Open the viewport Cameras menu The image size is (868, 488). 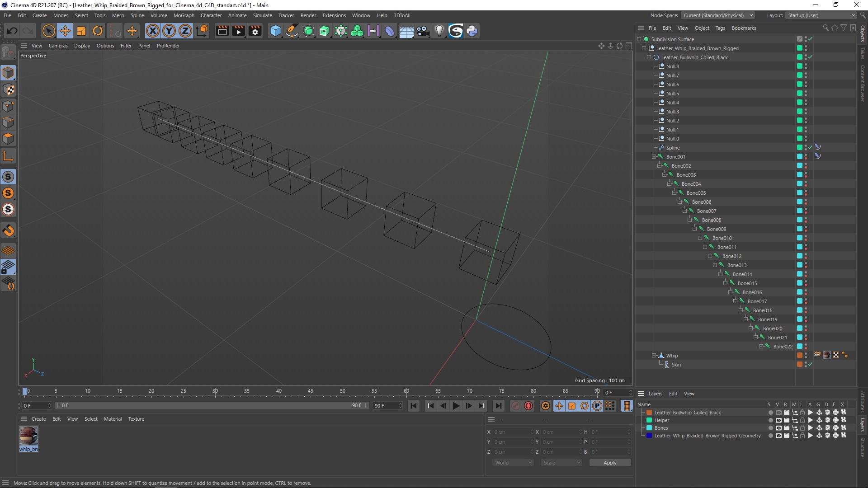(58, 46)
